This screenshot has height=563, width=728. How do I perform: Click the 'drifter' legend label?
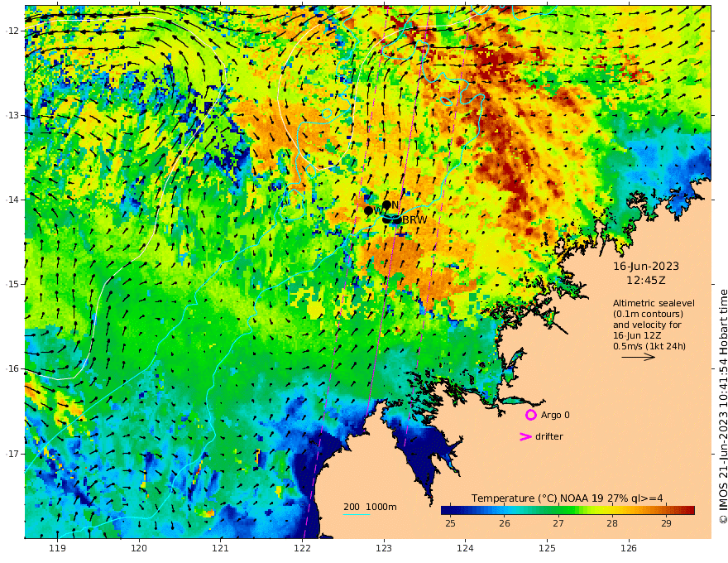pos(549,436)
